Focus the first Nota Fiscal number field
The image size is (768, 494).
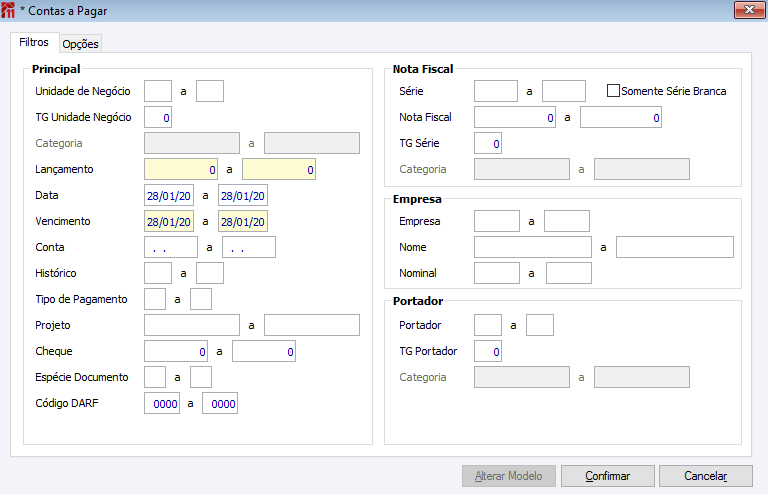click(x=515, y=117)
